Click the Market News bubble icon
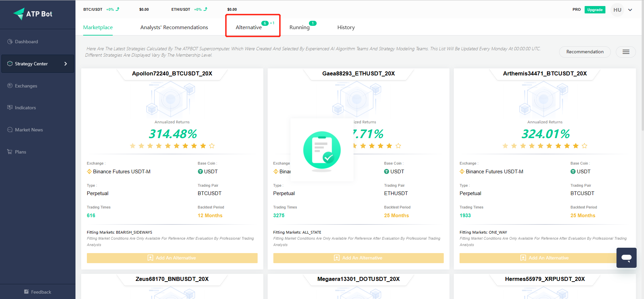Screen dimensions: 644x299 10,130
